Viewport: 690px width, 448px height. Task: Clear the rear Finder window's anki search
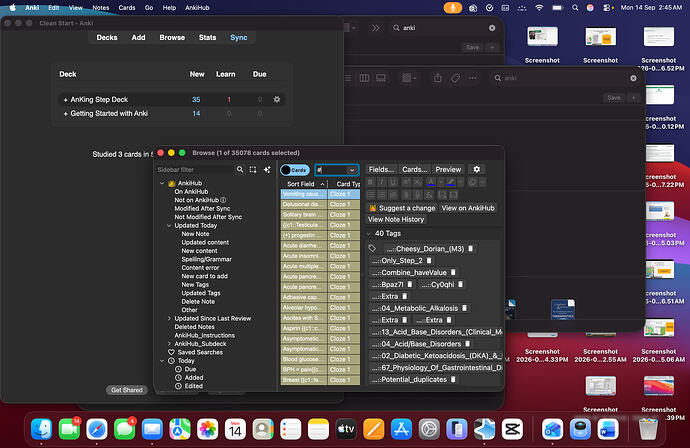click(x=492, y=28)
